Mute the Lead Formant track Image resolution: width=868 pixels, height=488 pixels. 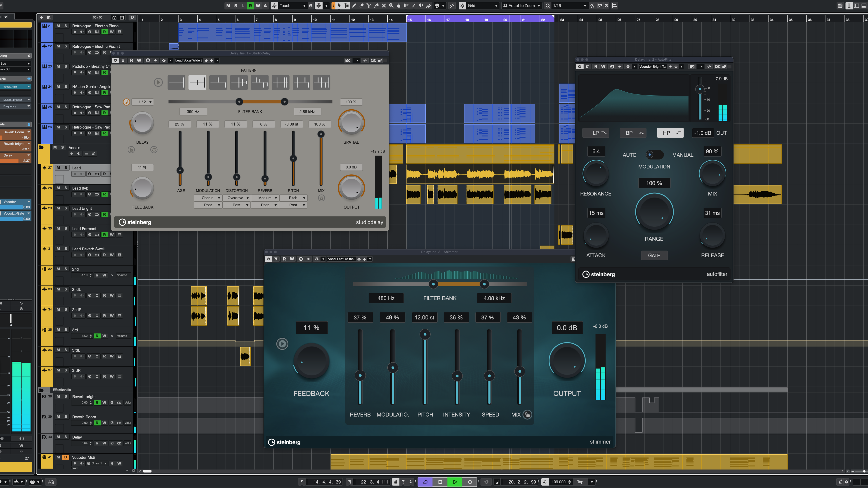pyautogui.click(x=58, y=228)
